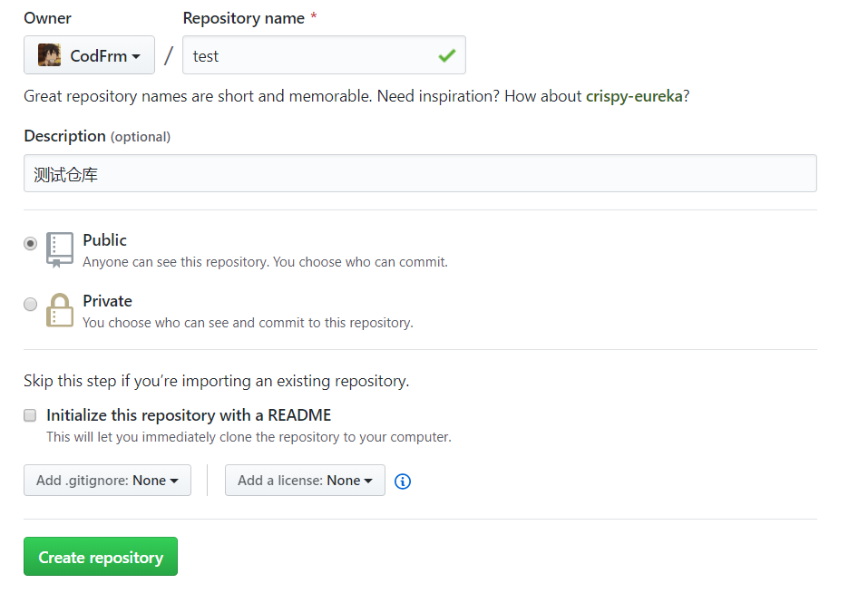Image resolution: width=868 pixels, height=603 pixels.
Task: Click the Public repository book icon
Action: (60, 249)
